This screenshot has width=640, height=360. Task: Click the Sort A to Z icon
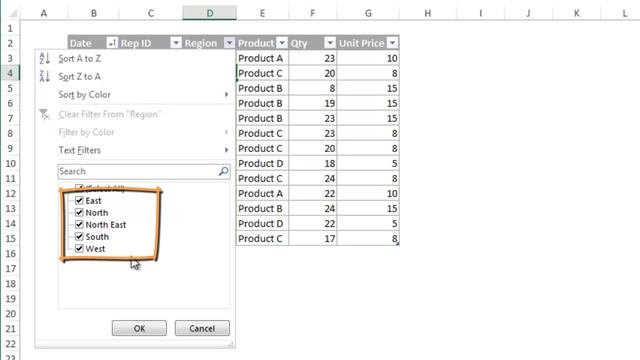(44, 58)
